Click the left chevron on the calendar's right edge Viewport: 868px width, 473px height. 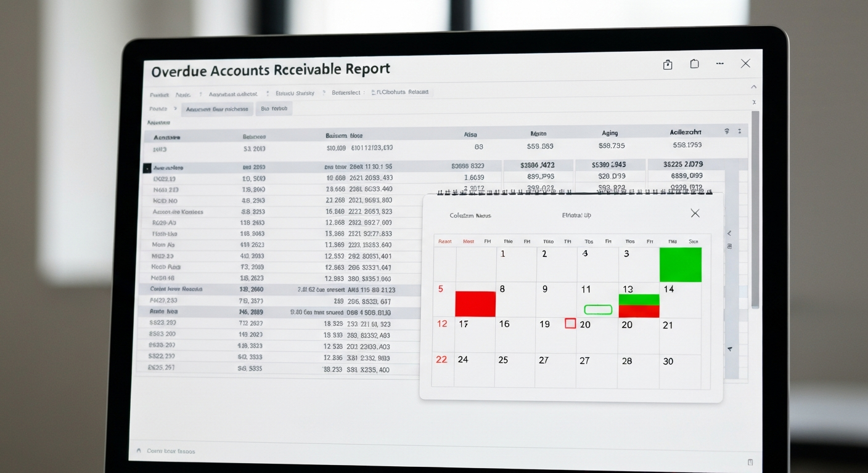pos(729,233)
